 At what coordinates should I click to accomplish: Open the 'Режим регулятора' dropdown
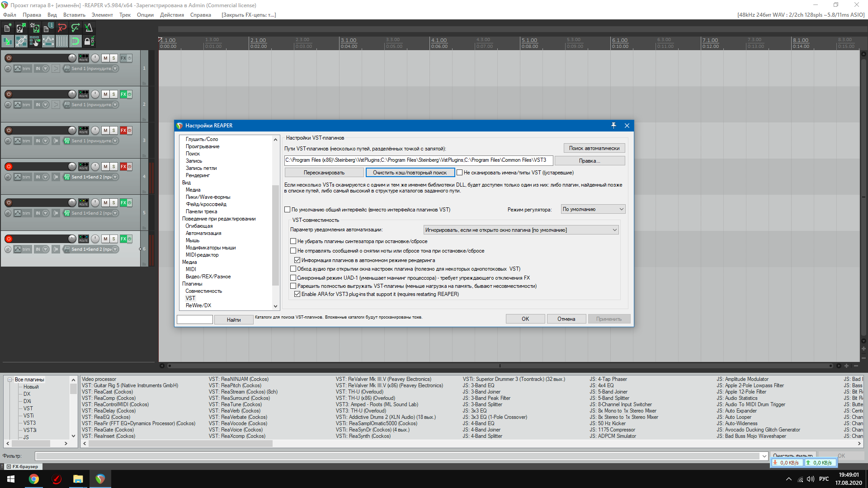coord(593,209)
